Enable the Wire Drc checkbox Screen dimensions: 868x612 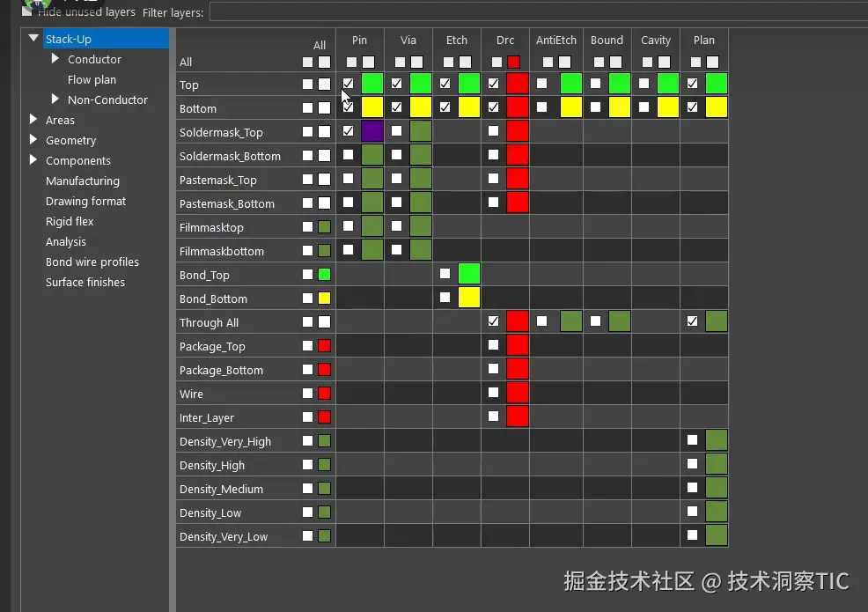click(x=493, y=393)
